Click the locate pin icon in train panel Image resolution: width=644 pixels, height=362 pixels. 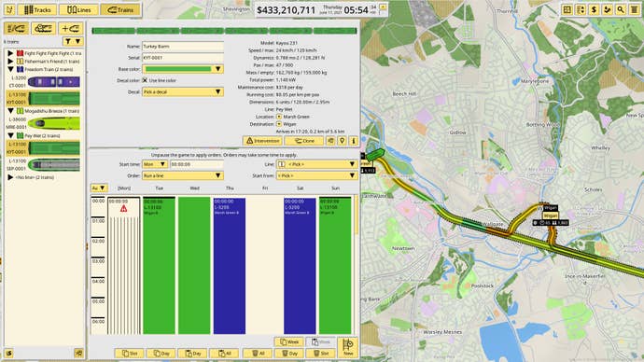point(343,141)
